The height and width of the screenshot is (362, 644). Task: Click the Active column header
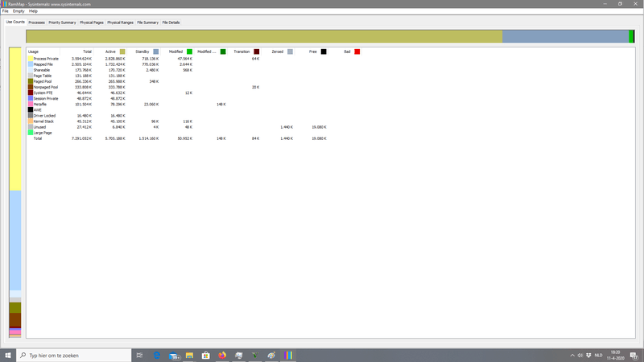coord(110,51)
